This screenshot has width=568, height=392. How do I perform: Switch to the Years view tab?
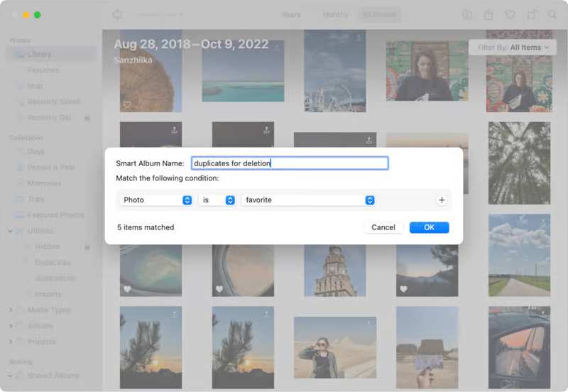coord(291,15)
